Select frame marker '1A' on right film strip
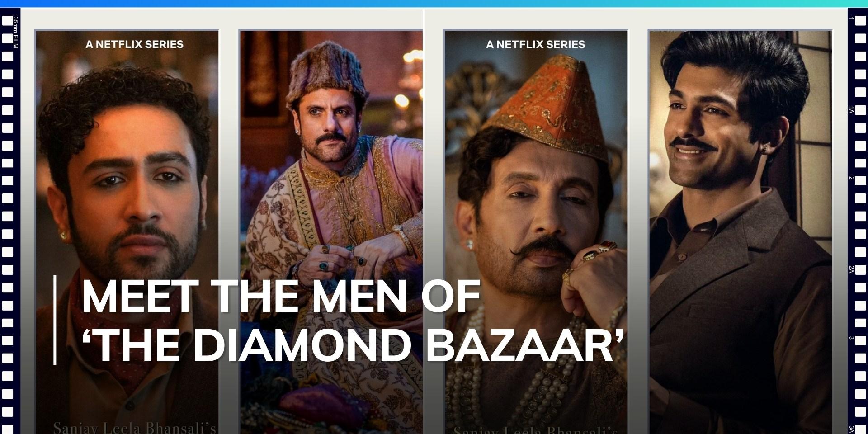 851,110
